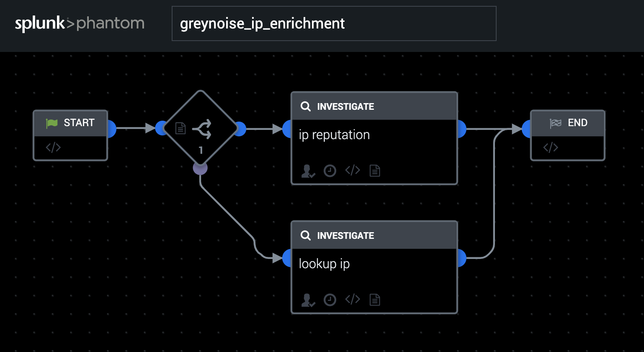Open the code editor icon in END block
This screenshot has width=644, height=352.
[551, 148]
